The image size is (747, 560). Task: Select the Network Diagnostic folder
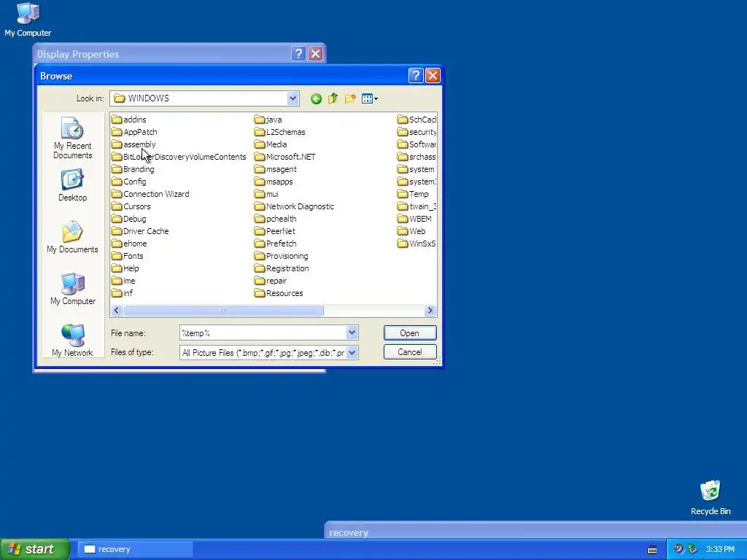tap(295, 206)
